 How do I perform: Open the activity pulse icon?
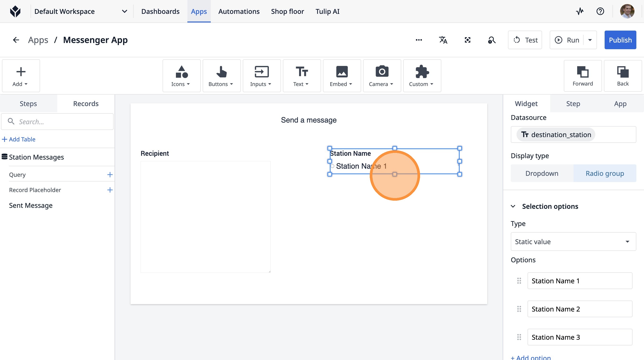pos(580,11)
